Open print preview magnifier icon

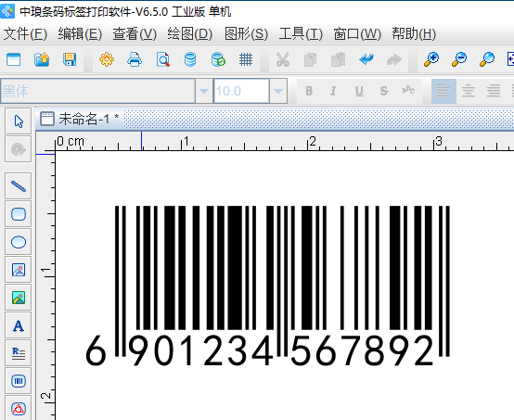(163, 59)
